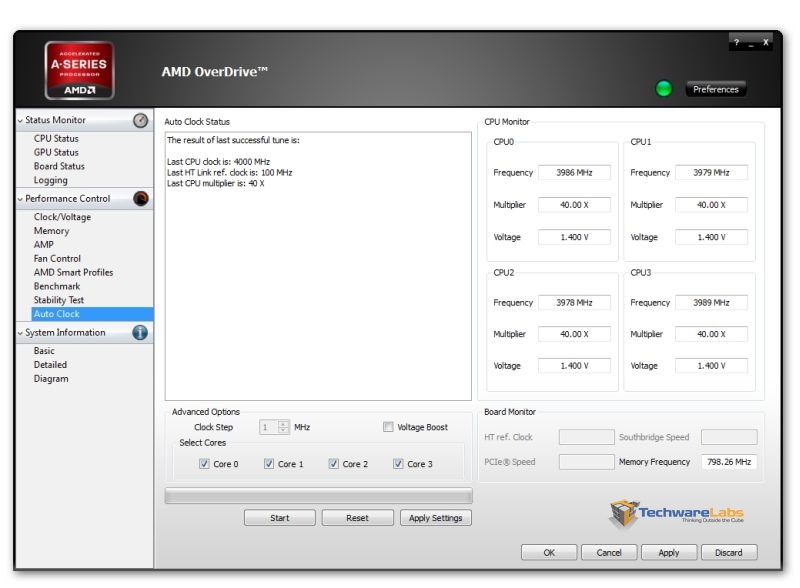The image size is (800, 588).
Task: Minimize the AMD OverDrive window
Action: pyautogui.click(x=751, y=43)
